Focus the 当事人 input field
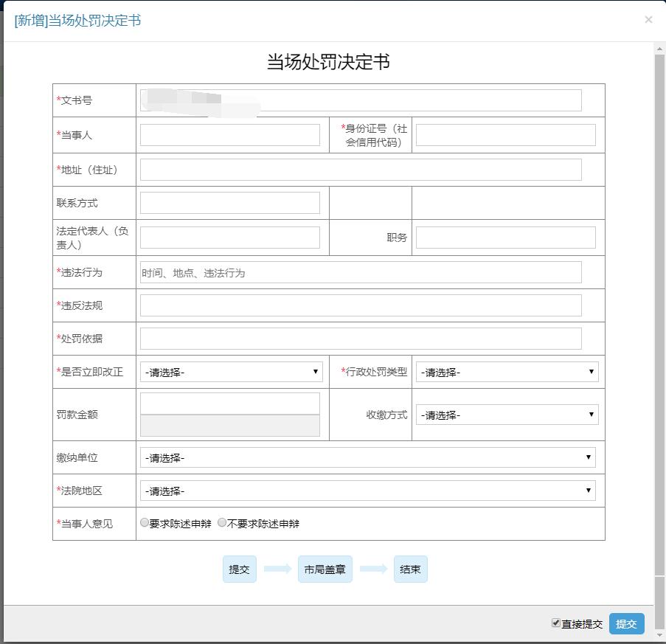This screenshot has width=666, height=644. click(230, 135)
